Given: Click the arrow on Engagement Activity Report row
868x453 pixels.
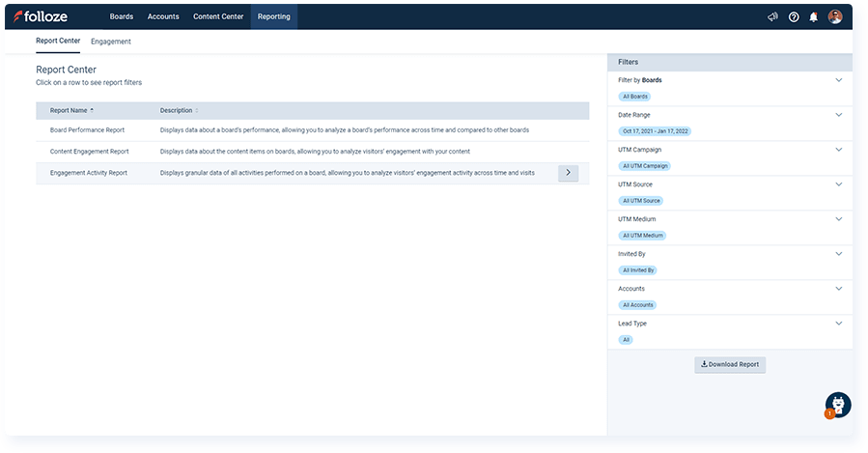Looking at the screenshot, I should (568, 173).
